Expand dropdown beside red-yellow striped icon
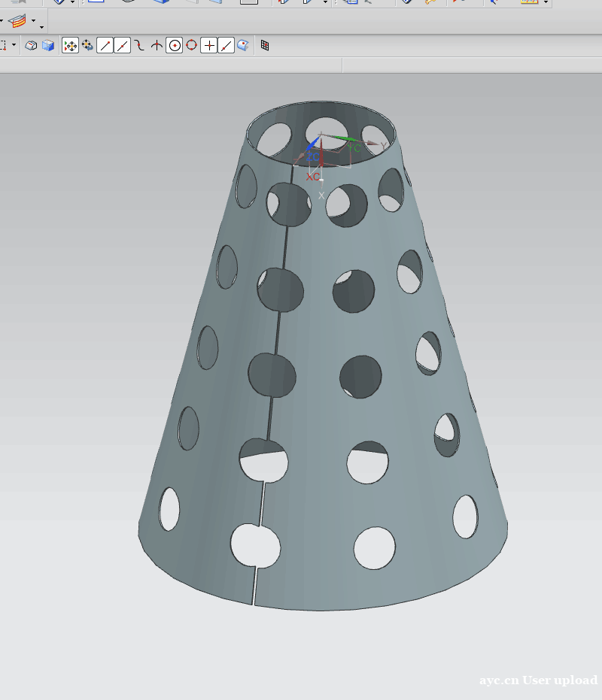This screenshot has height=700, width=602. [x=33, y=20]
